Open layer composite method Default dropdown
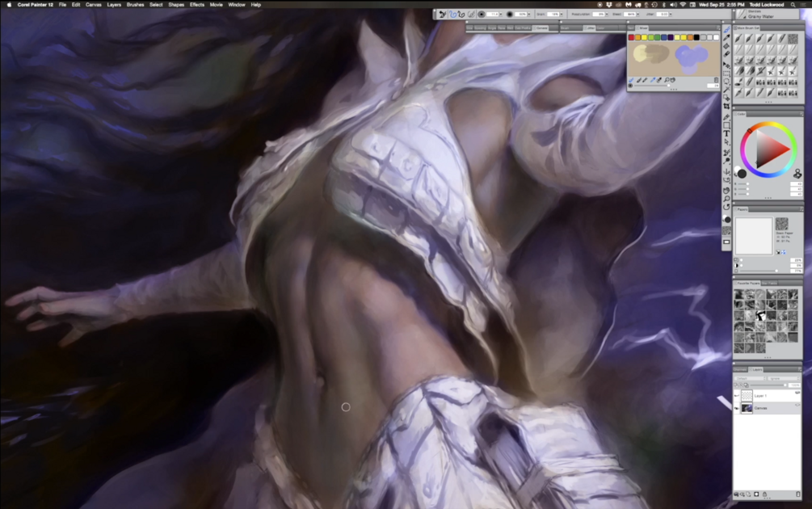Image resolution: width=812 pixels, height=509 pixels. point(750,378)
